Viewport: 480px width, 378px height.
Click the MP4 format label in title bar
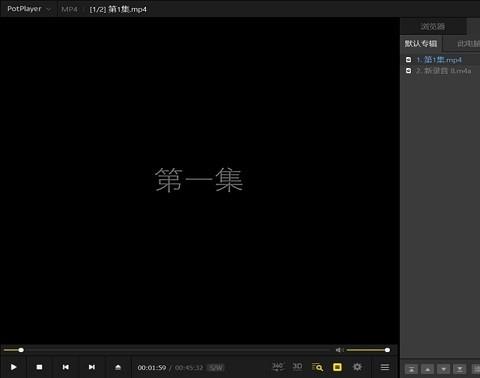coord(69,9)
